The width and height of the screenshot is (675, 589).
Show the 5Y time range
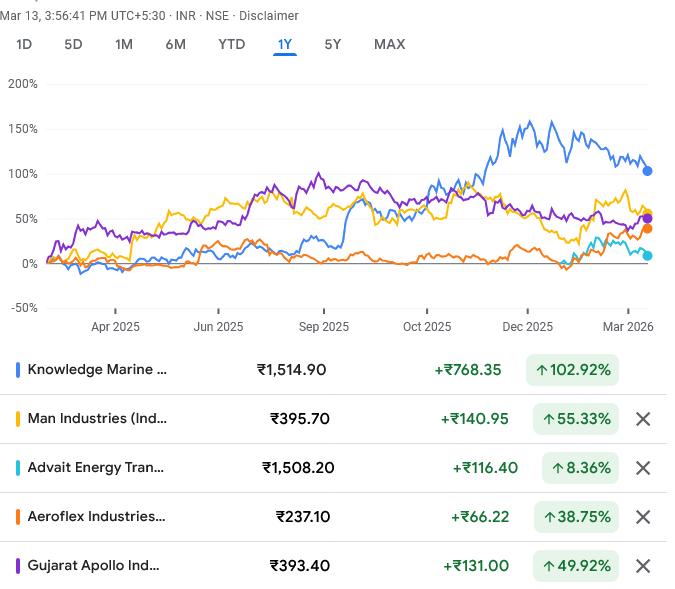coord(333,44)
